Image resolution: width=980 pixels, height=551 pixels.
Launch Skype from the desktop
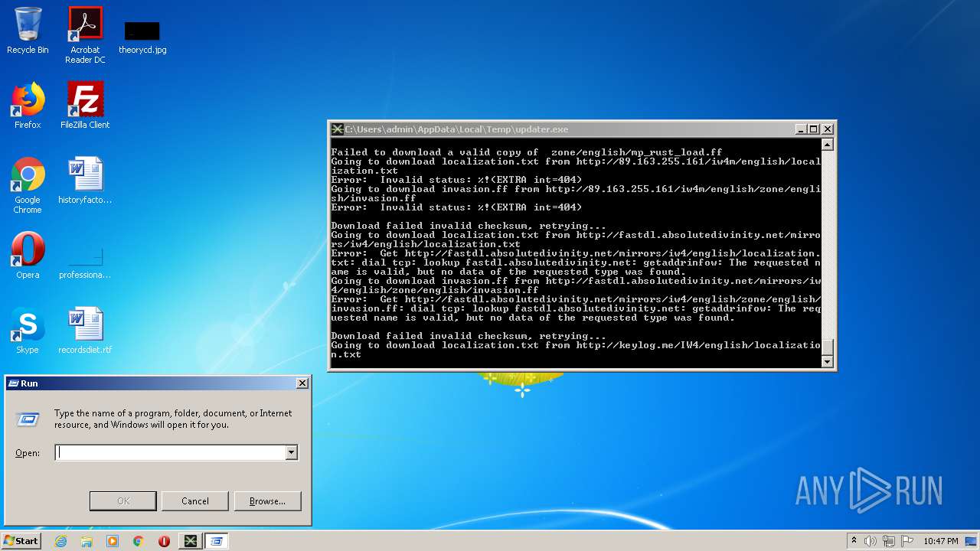tap(28, 331)
